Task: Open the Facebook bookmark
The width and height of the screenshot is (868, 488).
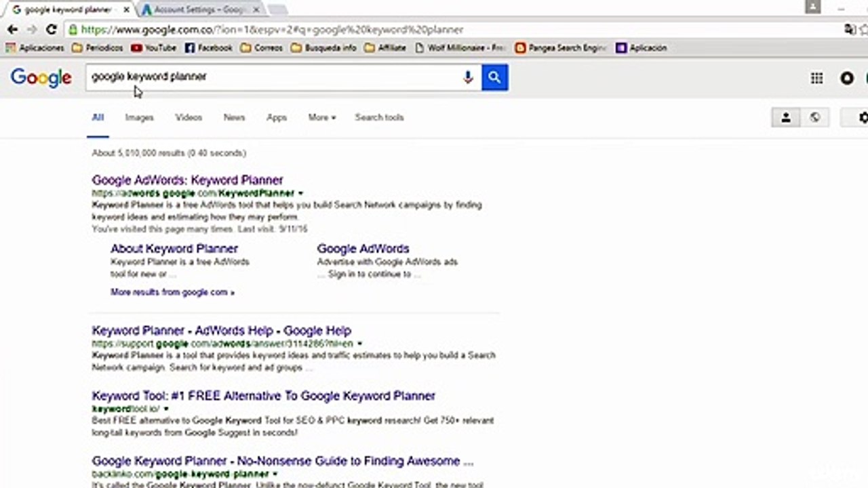Action: [x=209, y=48]
